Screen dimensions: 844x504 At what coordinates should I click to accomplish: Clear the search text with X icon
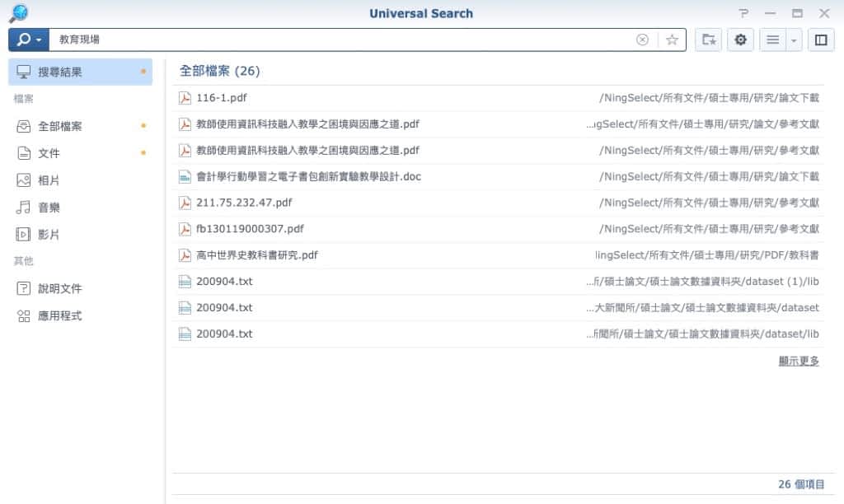(x=642, y=40)
